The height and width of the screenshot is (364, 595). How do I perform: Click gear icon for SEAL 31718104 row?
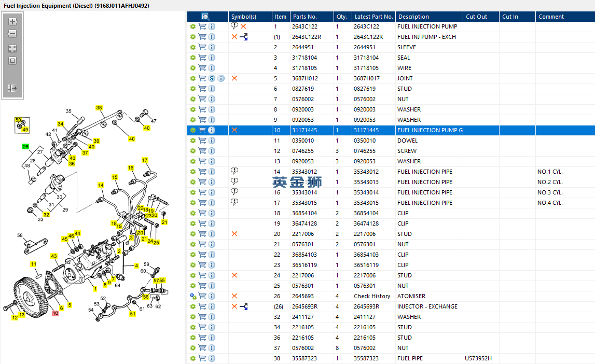[193, 58]
